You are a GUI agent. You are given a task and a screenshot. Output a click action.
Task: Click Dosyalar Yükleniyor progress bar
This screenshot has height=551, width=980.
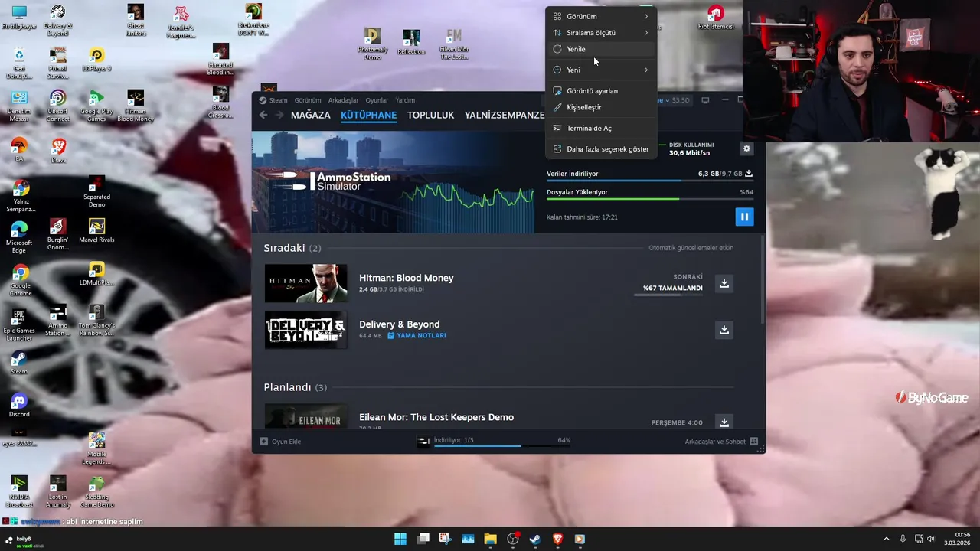pos(650,199)
